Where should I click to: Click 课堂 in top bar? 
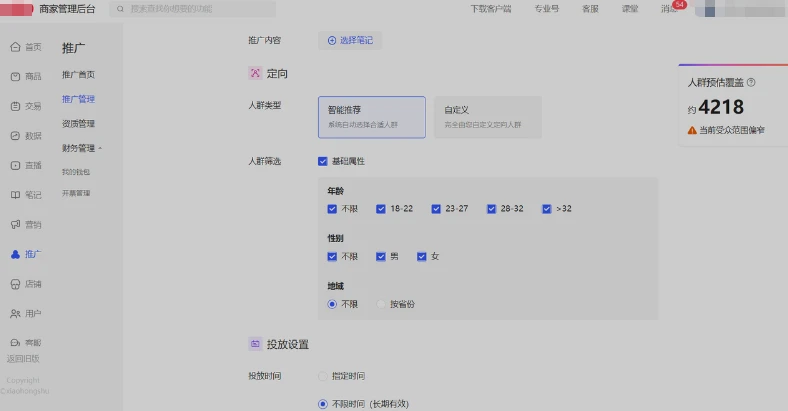click(630, 9)
